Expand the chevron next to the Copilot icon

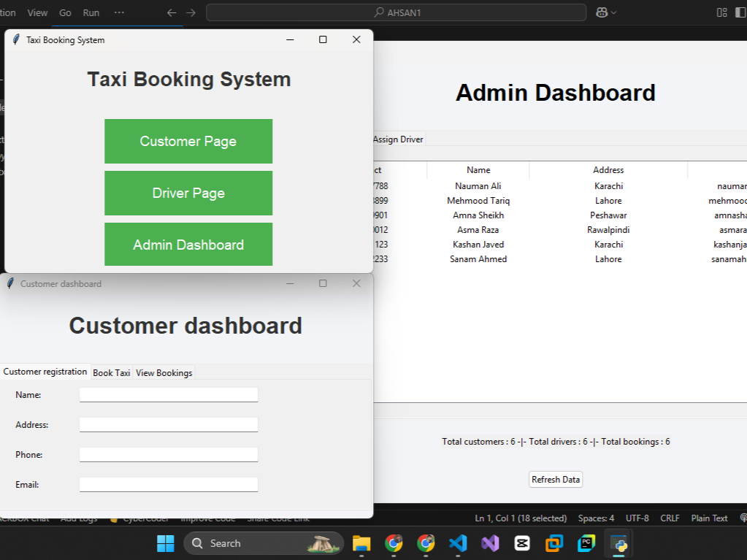click(x=613, y=12)
